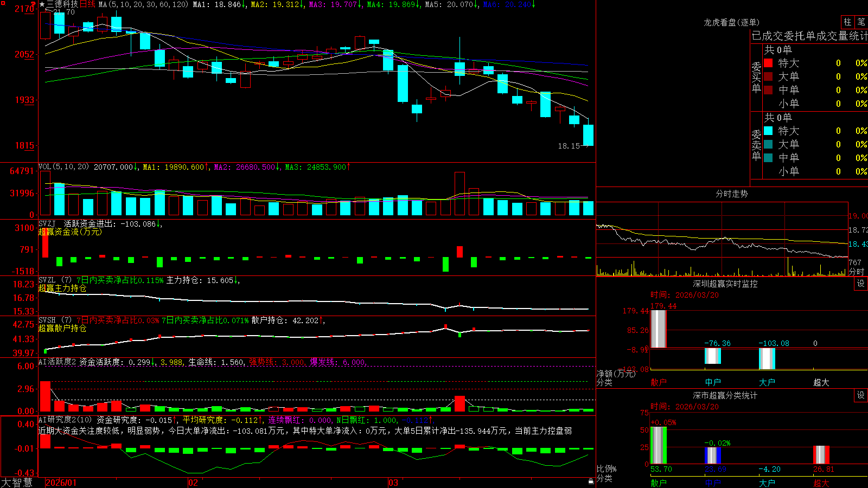Click the blue 中户 bar in 深市超赢分类统计
868x488 pixels.
(713, 455)
